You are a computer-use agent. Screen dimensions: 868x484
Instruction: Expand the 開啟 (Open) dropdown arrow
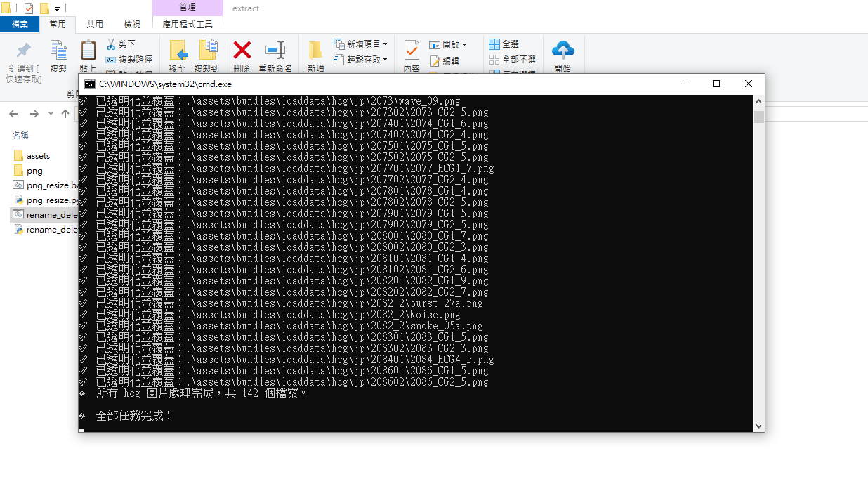(x=464, y=45)
